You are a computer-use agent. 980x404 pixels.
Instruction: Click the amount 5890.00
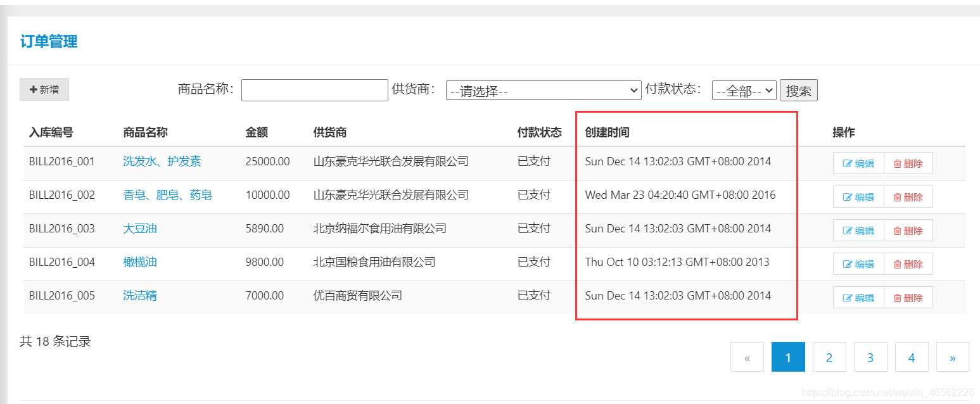click(x=265, y=229)
